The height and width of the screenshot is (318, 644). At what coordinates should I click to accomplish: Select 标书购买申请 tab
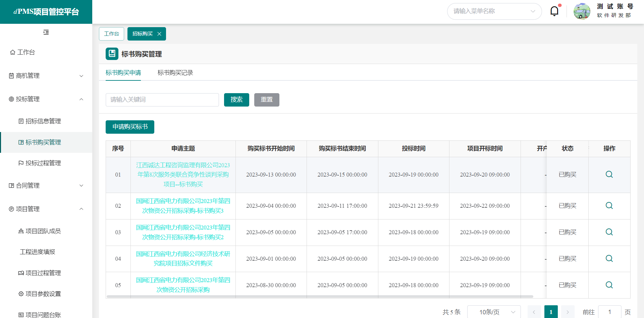pyautogui.click(x=123, y=73)
